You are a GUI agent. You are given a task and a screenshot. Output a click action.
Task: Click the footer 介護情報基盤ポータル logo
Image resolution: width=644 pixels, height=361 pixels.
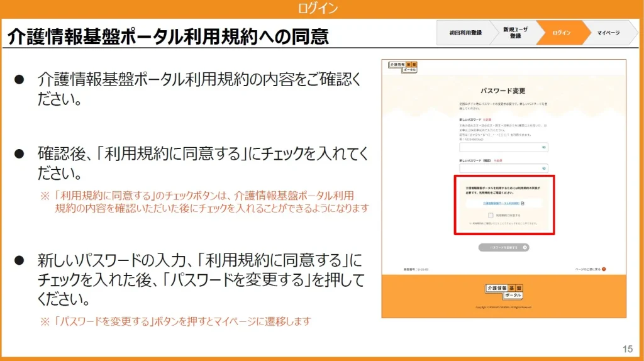(504, 291)
